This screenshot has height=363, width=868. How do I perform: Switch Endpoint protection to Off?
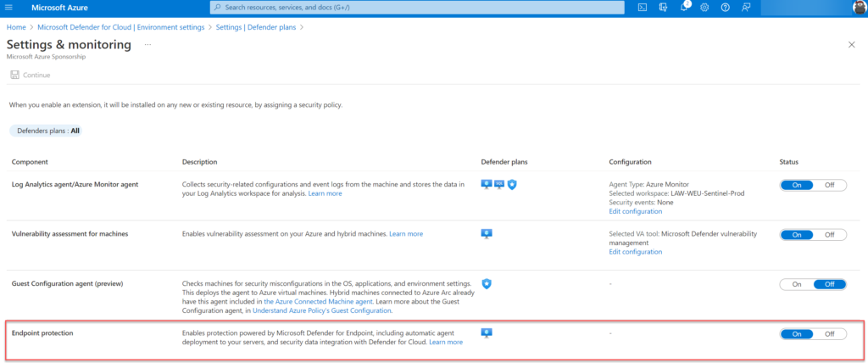click(x=829, y=333)
